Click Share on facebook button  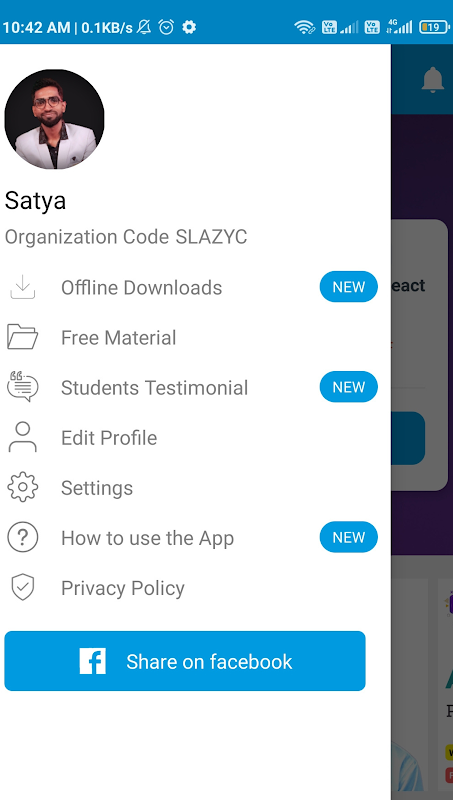(x=185, y=661)
